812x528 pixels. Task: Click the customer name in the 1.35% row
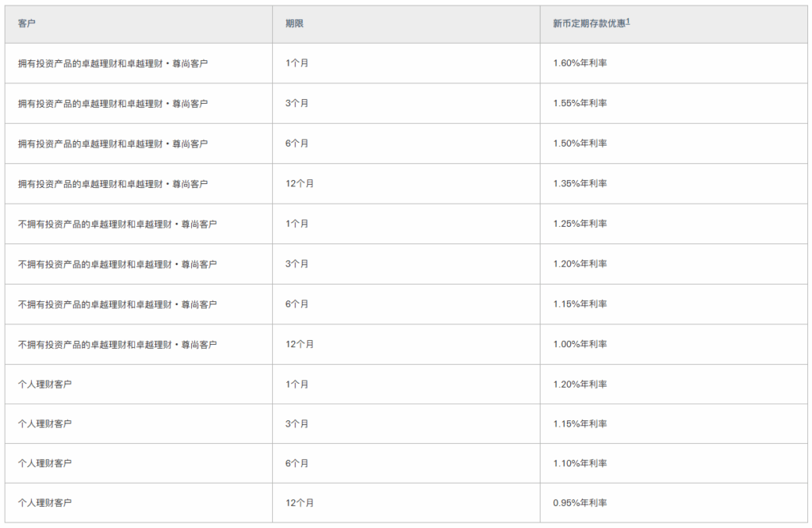pyautogui.click(x=113, y=184)
